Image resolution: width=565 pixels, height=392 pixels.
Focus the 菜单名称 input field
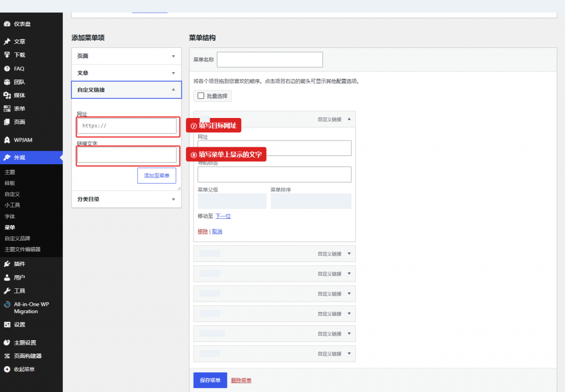point(270,60)
